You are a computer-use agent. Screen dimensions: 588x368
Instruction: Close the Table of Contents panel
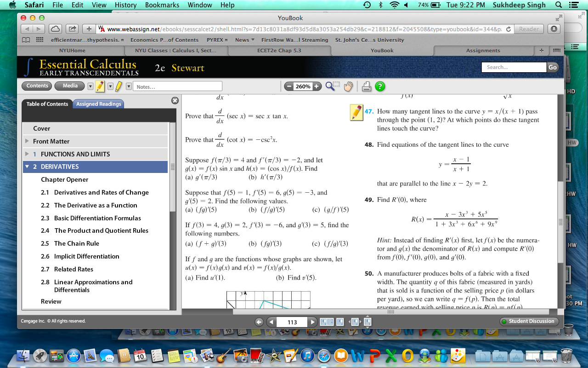coord(175,100)
